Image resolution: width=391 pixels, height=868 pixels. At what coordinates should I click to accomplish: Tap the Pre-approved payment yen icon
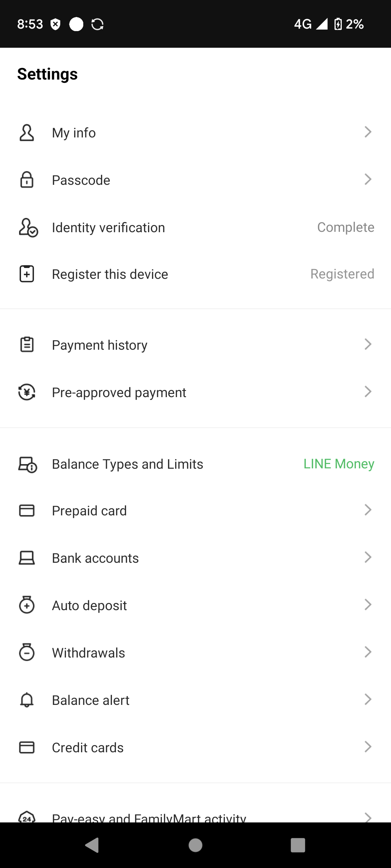click(x=27, y=392)
